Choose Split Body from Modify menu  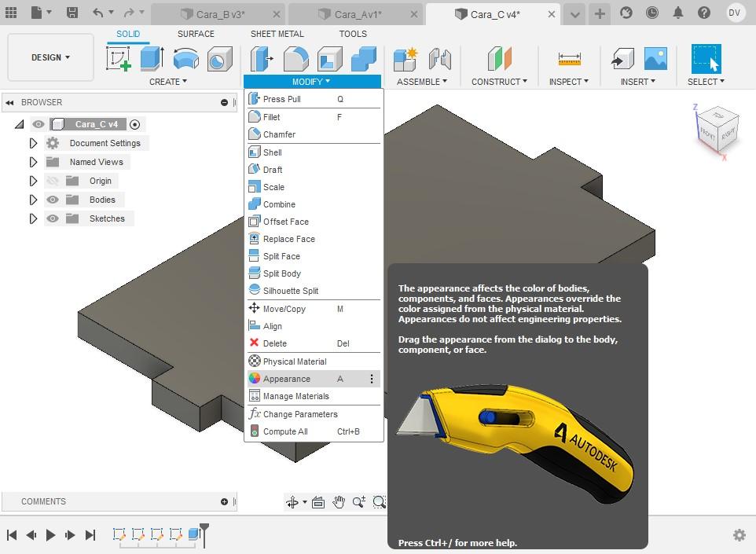(x=314, y=273)
